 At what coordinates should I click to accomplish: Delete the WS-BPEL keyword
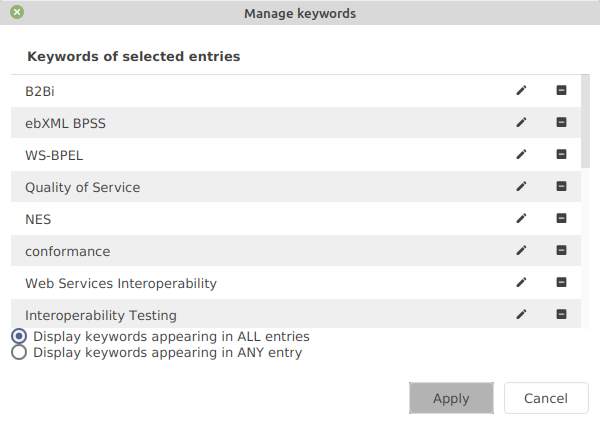tap(561, 155)
